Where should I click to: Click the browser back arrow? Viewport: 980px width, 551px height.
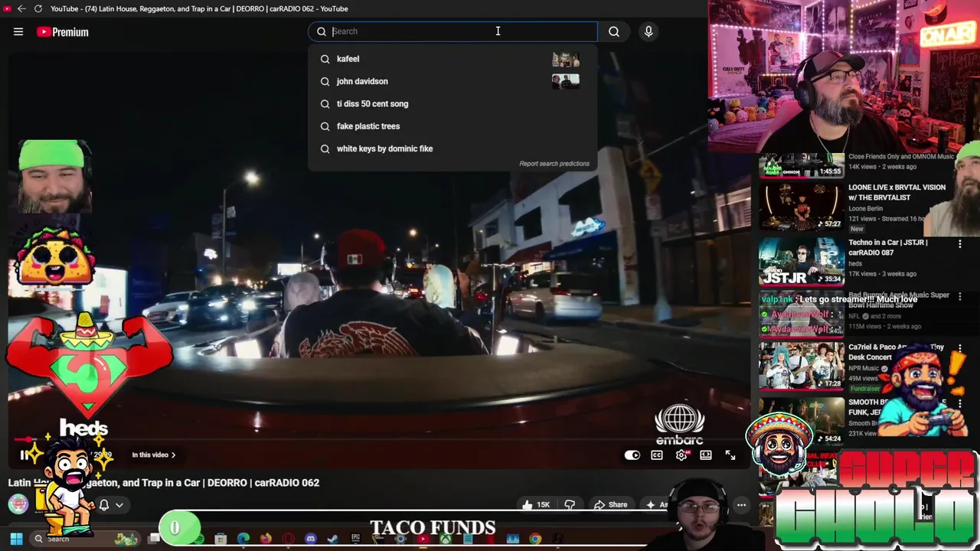[x=21, y=8]
